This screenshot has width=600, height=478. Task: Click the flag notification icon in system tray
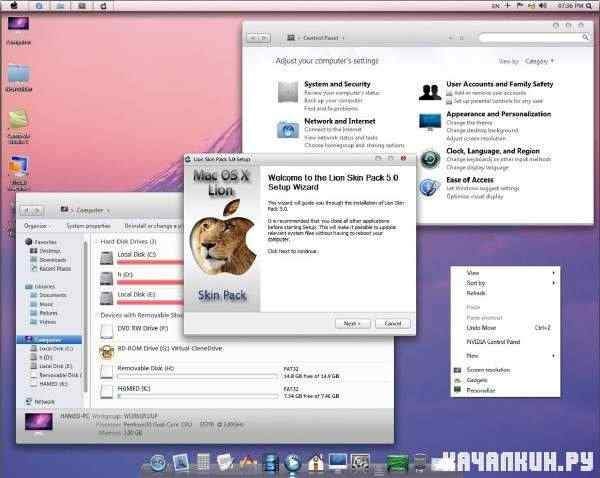[x=520, y=5]
